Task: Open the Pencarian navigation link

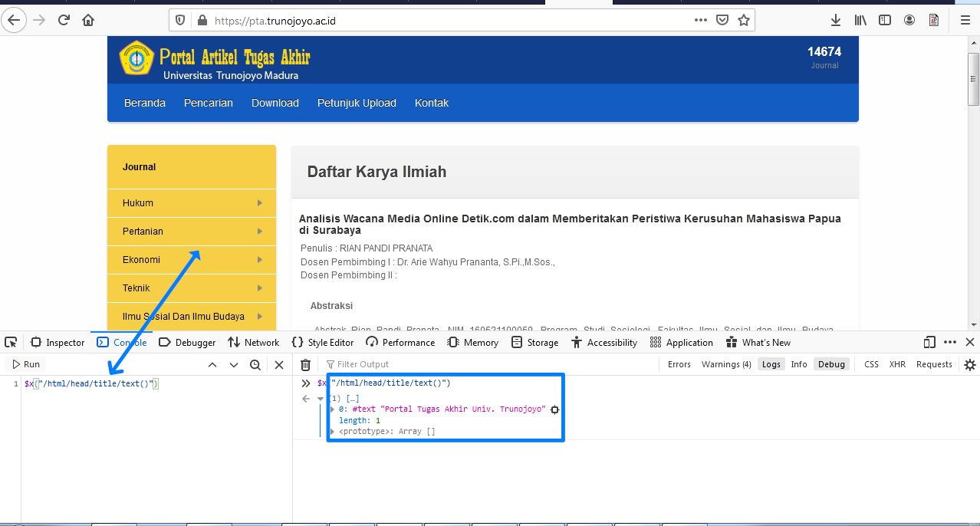Action: (209, 103)
